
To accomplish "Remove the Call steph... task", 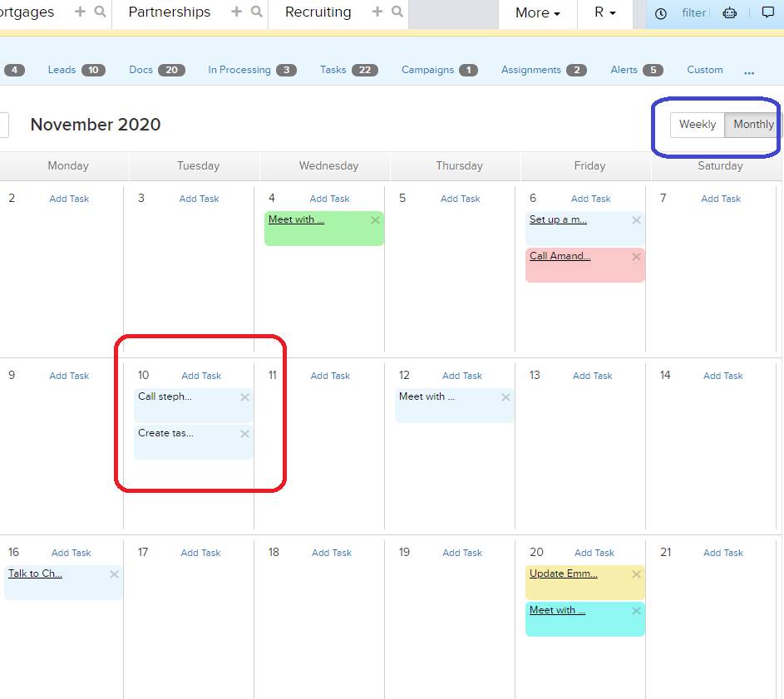I will [244, 397].
